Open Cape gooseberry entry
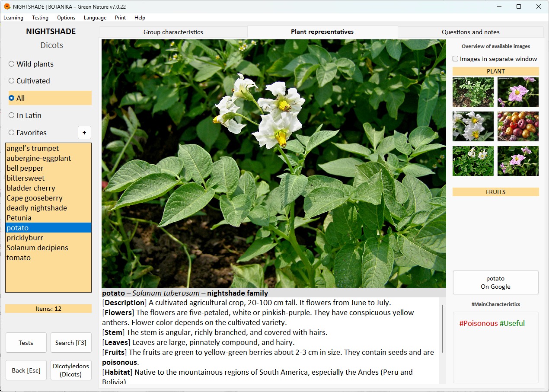Viewport: 549px width, 392px height. point(48,198)
